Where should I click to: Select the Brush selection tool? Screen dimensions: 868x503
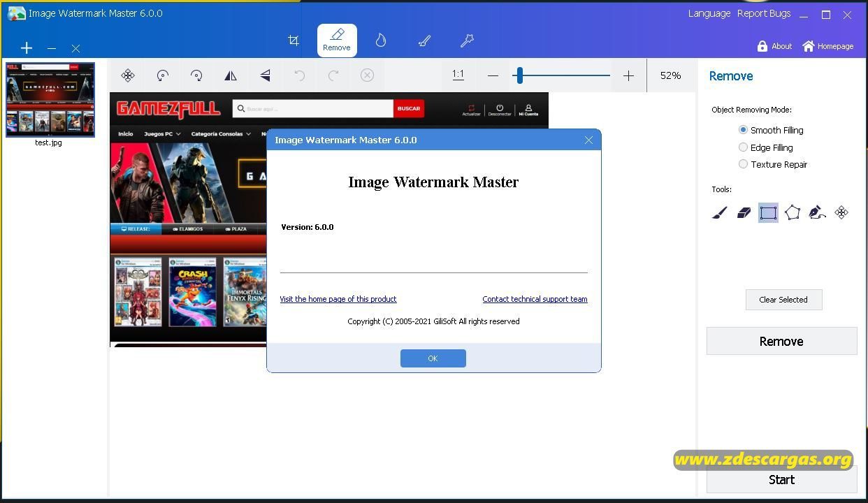[x=720, y=212]
